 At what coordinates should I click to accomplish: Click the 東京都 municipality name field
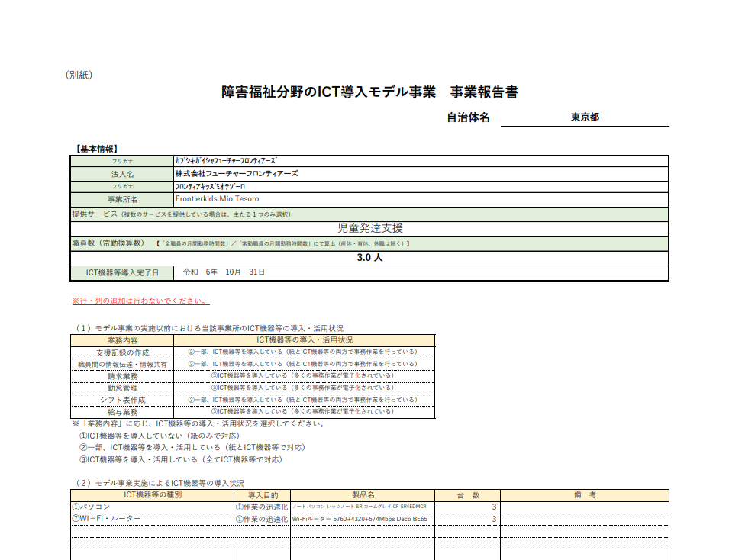pyautogui.click(x=585, y=117)
